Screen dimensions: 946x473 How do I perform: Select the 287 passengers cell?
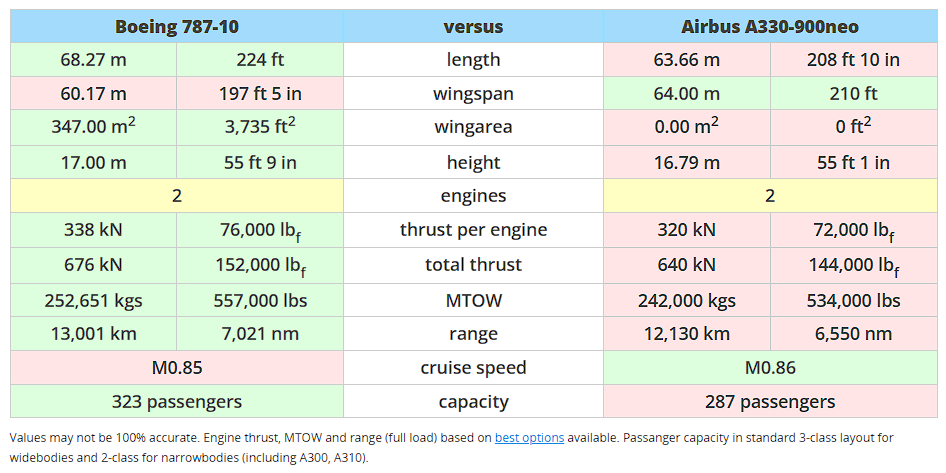[770, 402]
